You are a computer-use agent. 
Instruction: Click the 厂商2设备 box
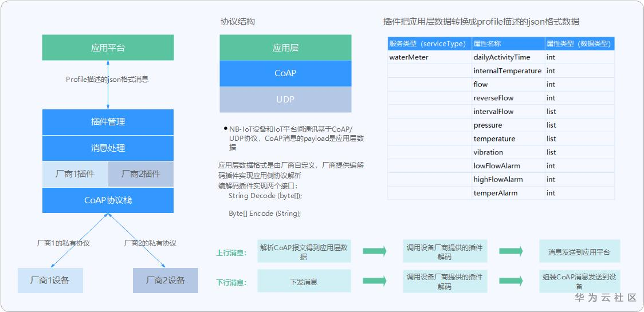click(x=166, y=281)
